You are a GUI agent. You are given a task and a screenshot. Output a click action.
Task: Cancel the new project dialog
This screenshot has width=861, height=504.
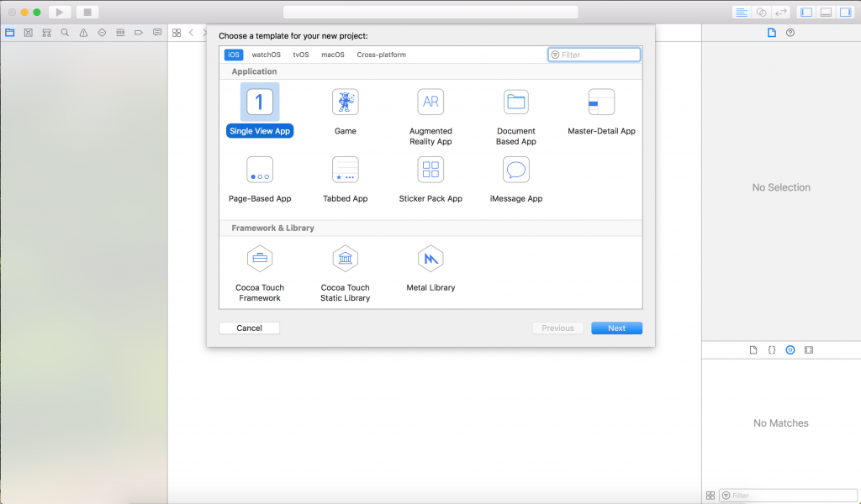[x=249, y=328]
